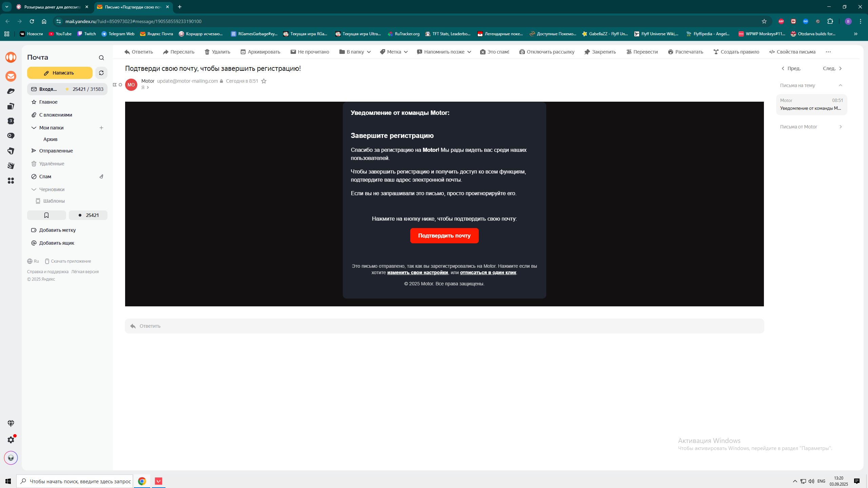The width and height of the screenshot is (868, 488).
Task: Toggle the bookmarks filter below the folder list
Action: point(46,215)
